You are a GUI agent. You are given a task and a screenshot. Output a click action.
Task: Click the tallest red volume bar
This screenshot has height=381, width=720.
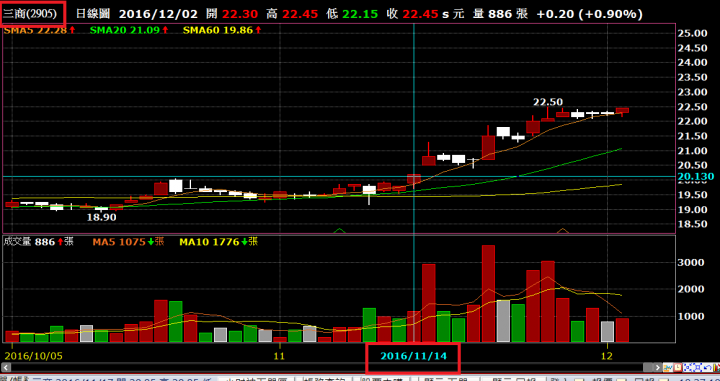(488, 294)
